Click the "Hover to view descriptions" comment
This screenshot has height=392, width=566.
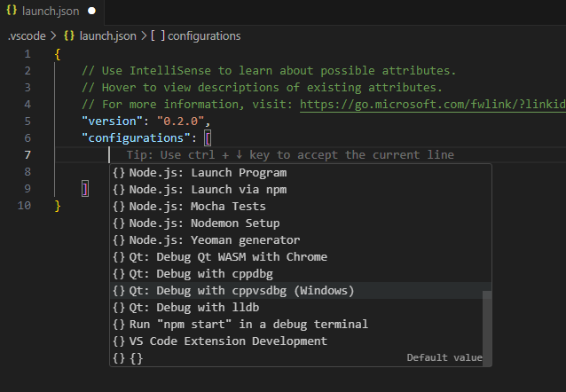(x=262, y=87)
